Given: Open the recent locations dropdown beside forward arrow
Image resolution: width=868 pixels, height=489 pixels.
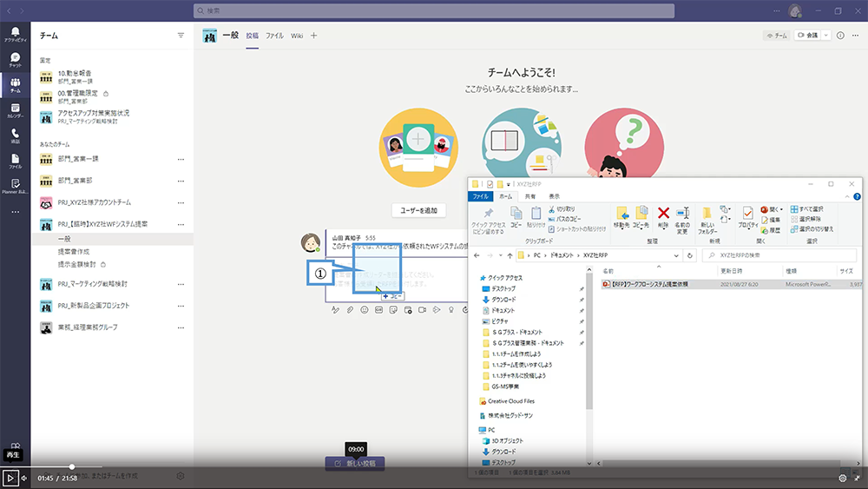Looking at the screenshot, I should click(501, 255).
